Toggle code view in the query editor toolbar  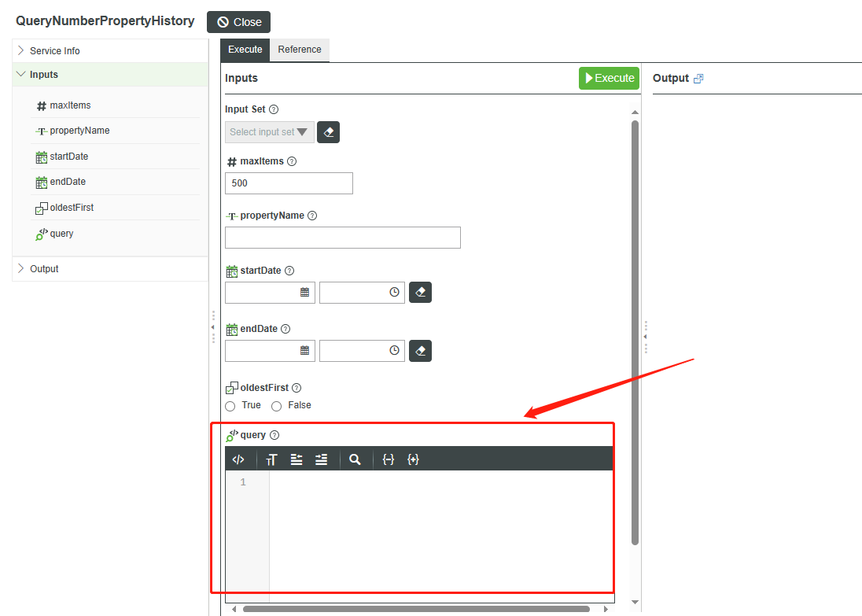[239, 459]
